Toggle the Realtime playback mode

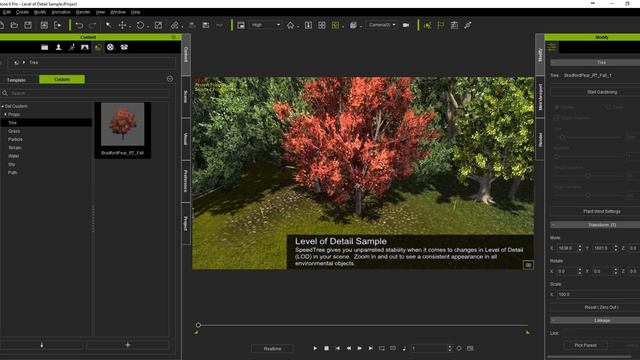pos(272,349)
